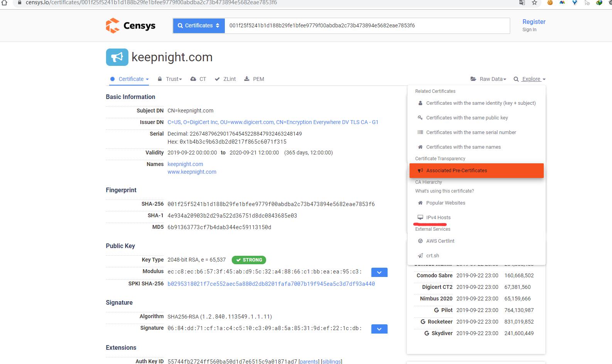Switch to the CT tab
The height and width of the screenshot is (364, 612).
click(199, 79)
